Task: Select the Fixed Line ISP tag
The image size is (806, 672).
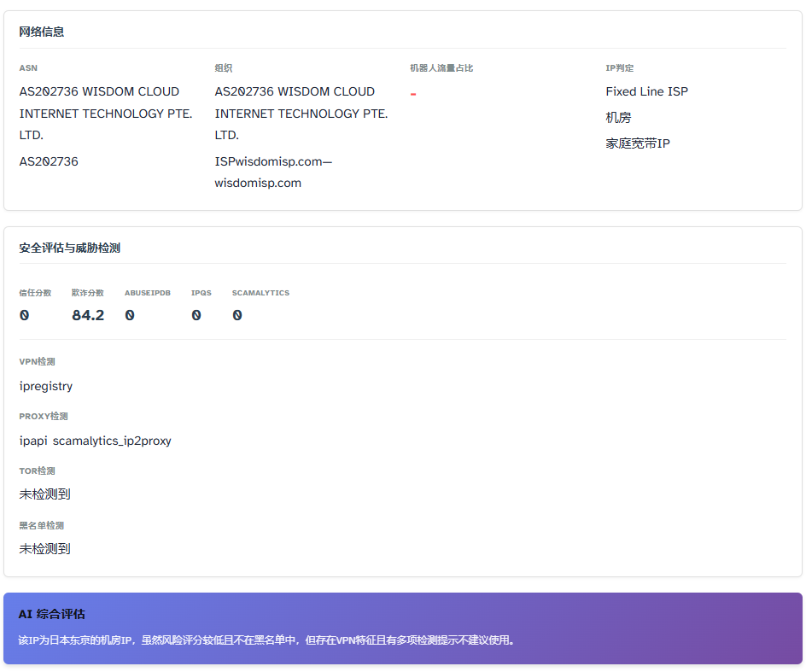Action: tap(646, 91)
